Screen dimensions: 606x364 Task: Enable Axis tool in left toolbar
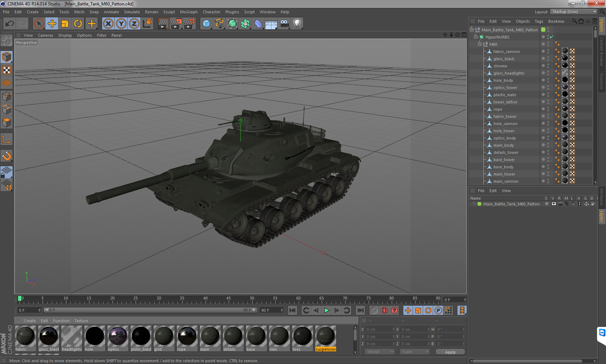(x=7, y=139)
